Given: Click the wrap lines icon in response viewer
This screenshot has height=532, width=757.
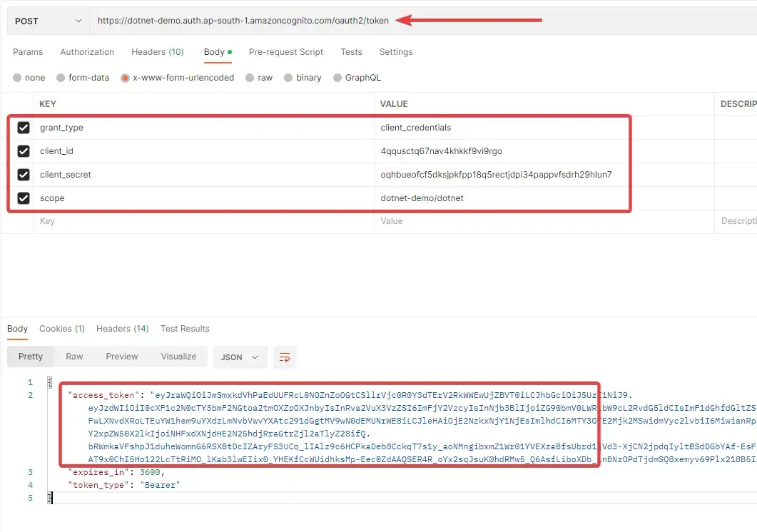Looking at the screenshot, I should pyautogui.click(x=285, y=357).
